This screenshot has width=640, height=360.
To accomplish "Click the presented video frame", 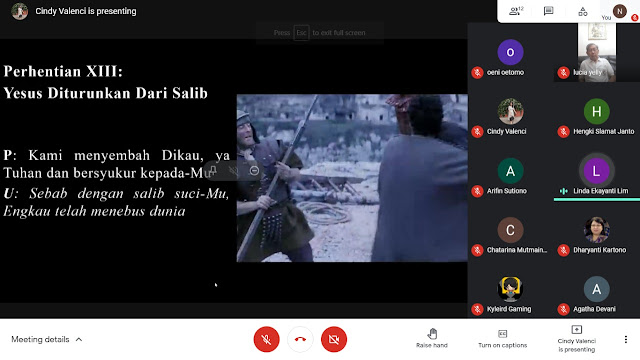I will [x=352, y=178].
